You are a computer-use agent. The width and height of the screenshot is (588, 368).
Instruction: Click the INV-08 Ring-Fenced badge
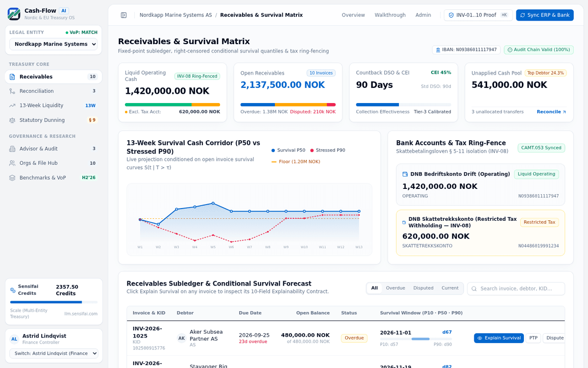(x=197, y=76)
